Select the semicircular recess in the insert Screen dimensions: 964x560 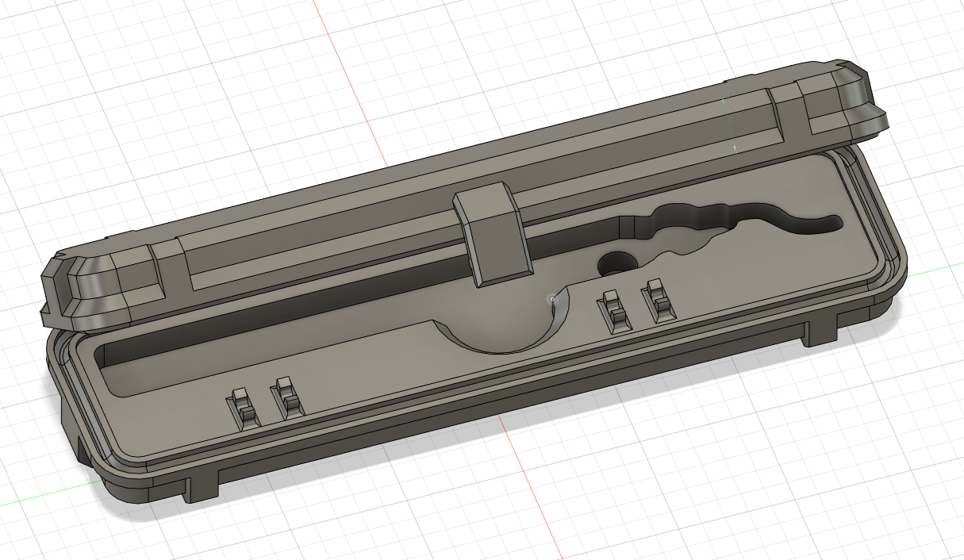[x=503, y=321]
